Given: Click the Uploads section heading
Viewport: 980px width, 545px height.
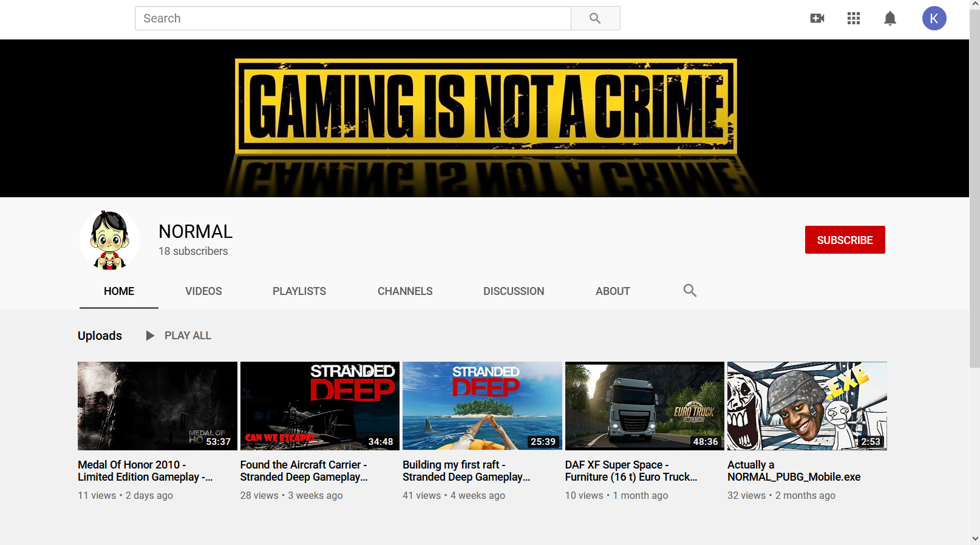Looking at the screenshot, I should tap(100, 336).
